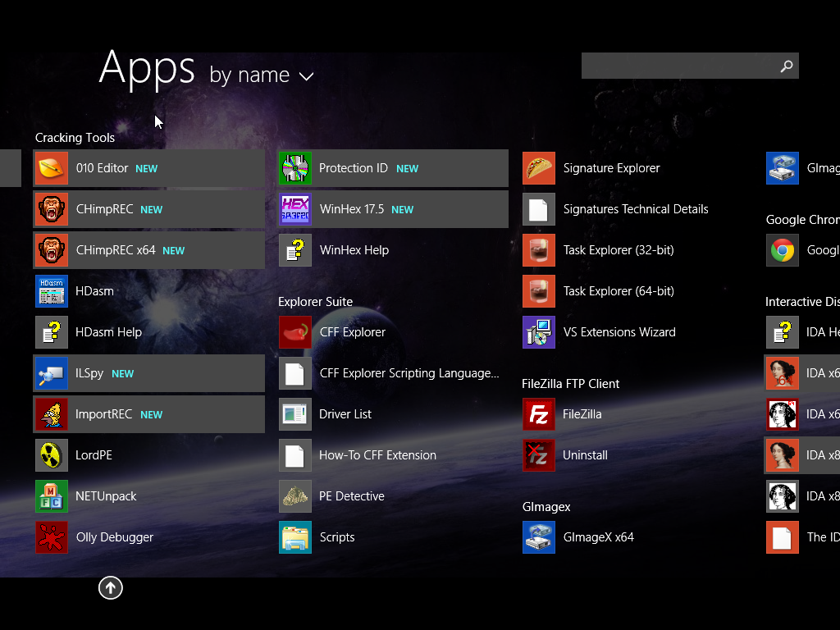Open the 010 Editor app icon
The height and width of the screenshot is (630, 840).
pos(52,168)
